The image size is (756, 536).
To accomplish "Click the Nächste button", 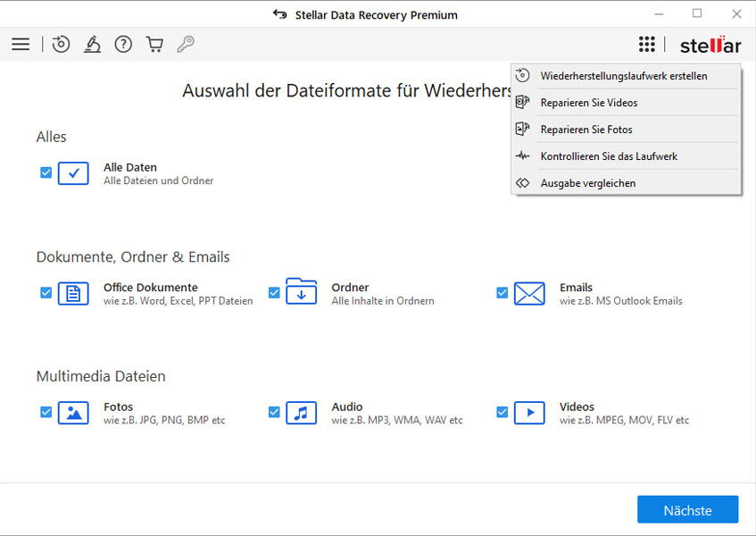I will (x=687, y=509).
